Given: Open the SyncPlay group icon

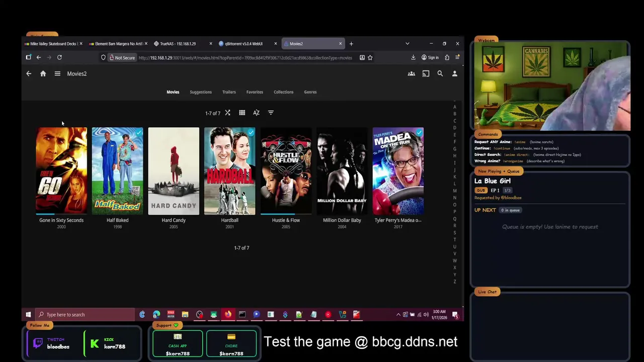Looking at the screenshot, I should 411,73.
